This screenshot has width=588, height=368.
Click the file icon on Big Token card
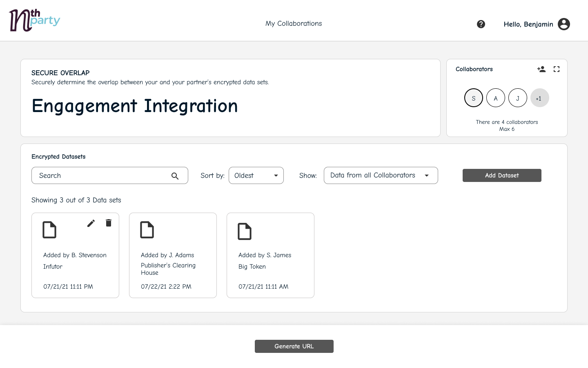tap(245, 231)
